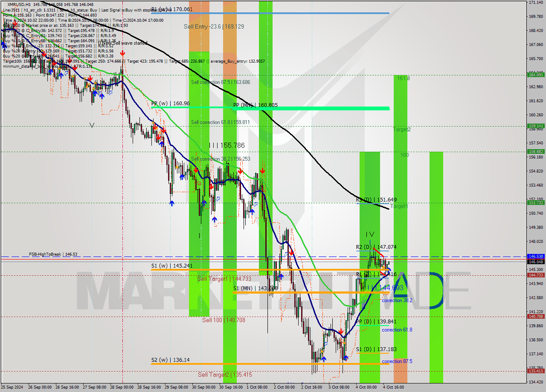The width and height of the screenshot is (546, 392).
Task: Click the 'S1 (D) | 137.183' support label
Action: pos(376,349)
